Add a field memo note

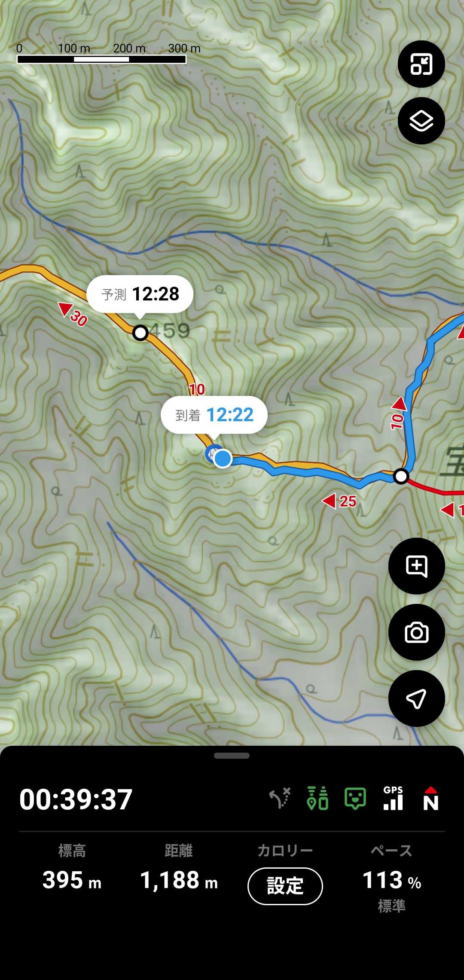point(416,566)
